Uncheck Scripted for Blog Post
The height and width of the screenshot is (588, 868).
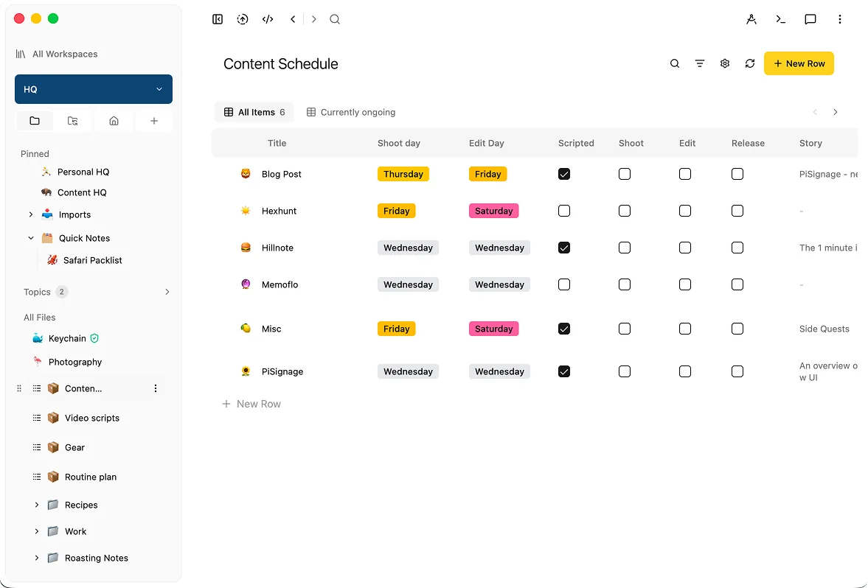point(564,174)
